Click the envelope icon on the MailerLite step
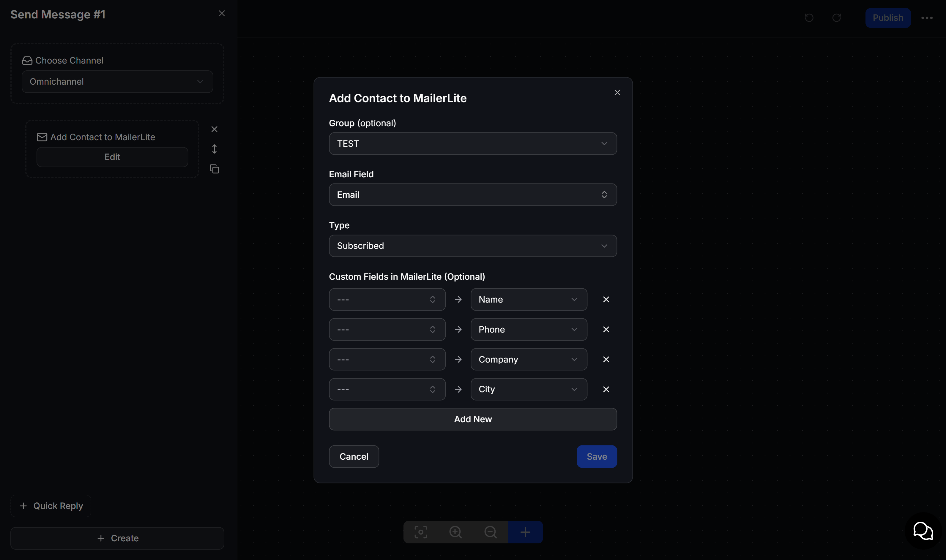Image resolution: width=946 pixels, height=560 pixels. click(x=42, y=137)
